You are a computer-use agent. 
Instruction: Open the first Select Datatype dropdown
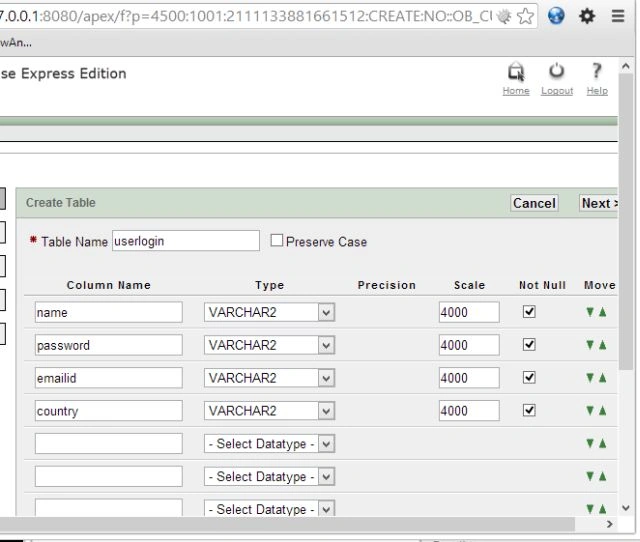269,444
